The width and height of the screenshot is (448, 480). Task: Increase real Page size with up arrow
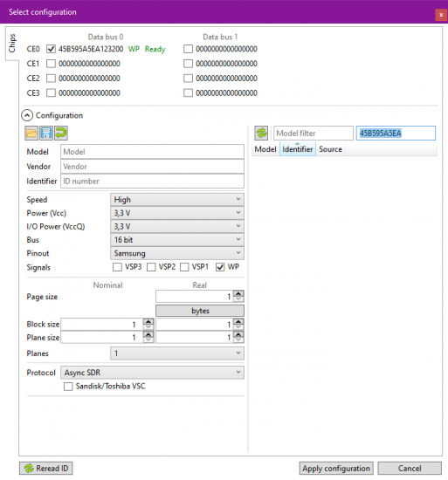(238, 293)
